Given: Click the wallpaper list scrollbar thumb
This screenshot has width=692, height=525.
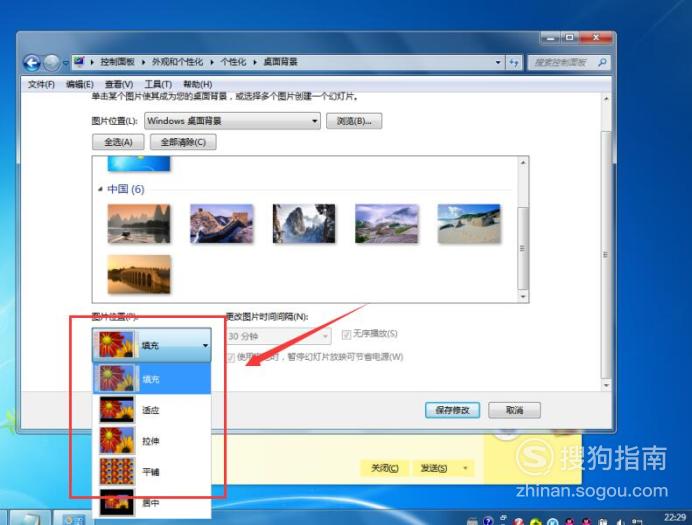Looking at the screenshot, I should (523, 248).
